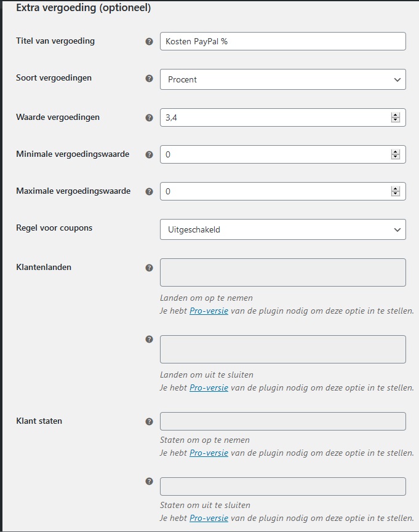
Task: Click help icon for Maximale vergoedingswaarde
Action: tap(149, 192)
